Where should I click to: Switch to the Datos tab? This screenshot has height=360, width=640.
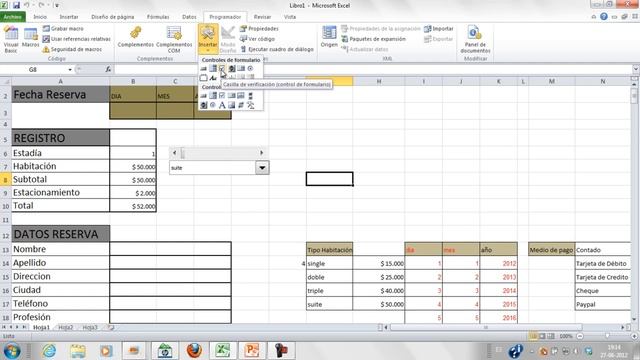click(x=189, y=17)
